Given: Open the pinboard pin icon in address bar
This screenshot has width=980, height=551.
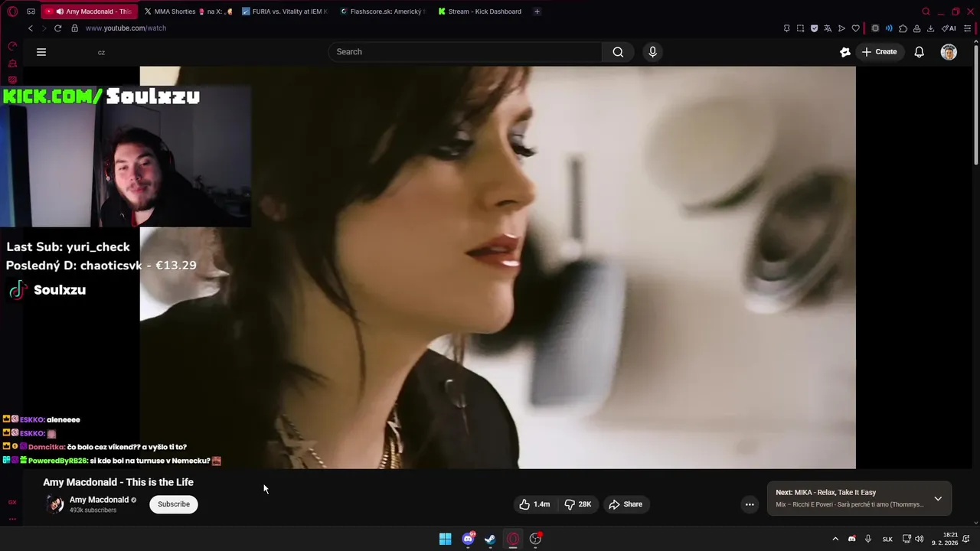Looking at the screenshot, I should pyautogui.click(x=786, y=28).
